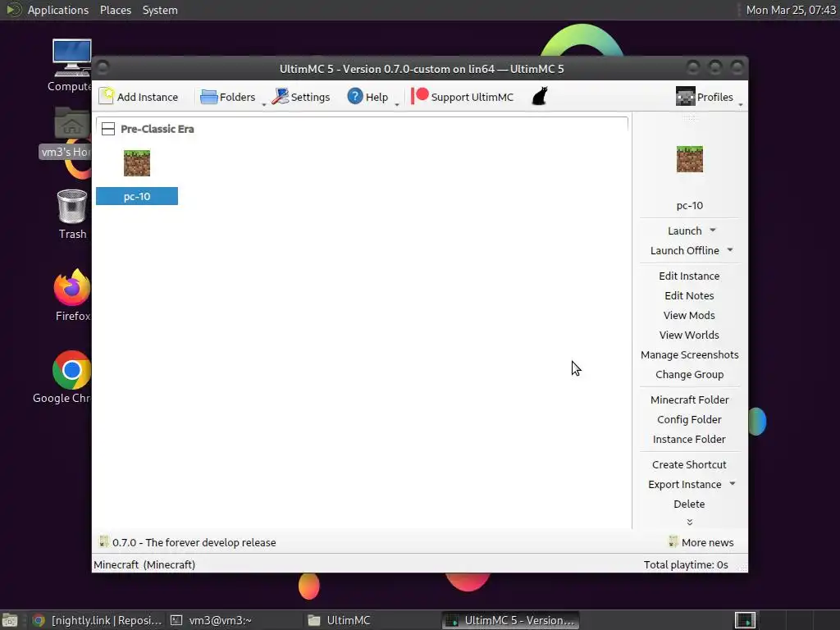Click the Total playtime status text

click(686, 564)
